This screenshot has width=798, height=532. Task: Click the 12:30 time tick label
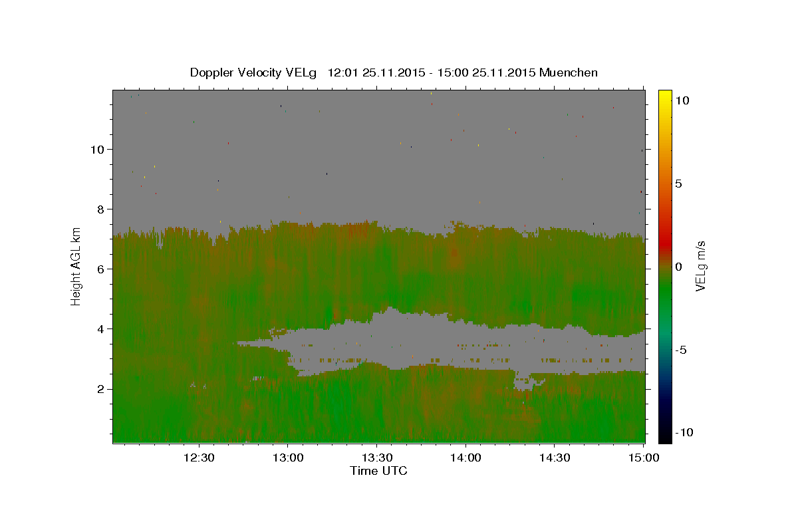click(199, 458)
